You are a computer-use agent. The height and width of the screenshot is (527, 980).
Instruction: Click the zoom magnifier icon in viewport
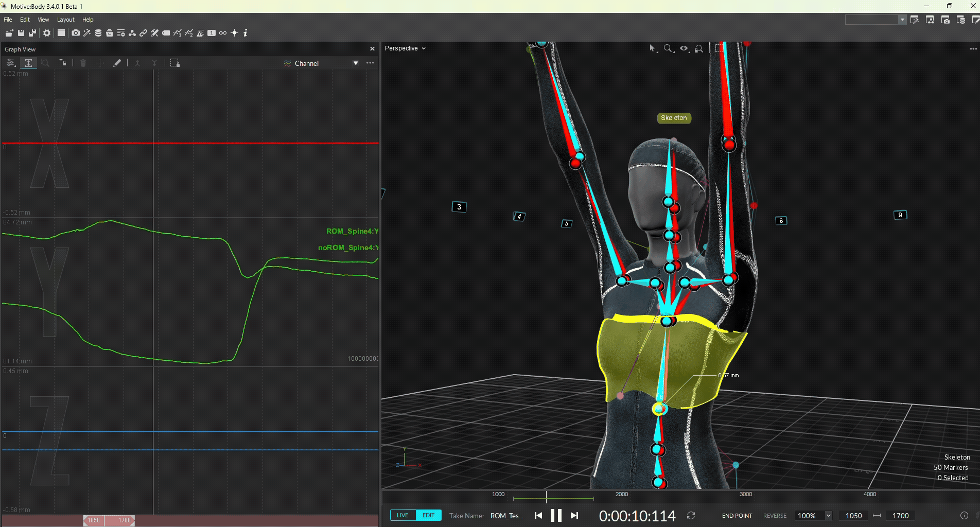point(668,48)
